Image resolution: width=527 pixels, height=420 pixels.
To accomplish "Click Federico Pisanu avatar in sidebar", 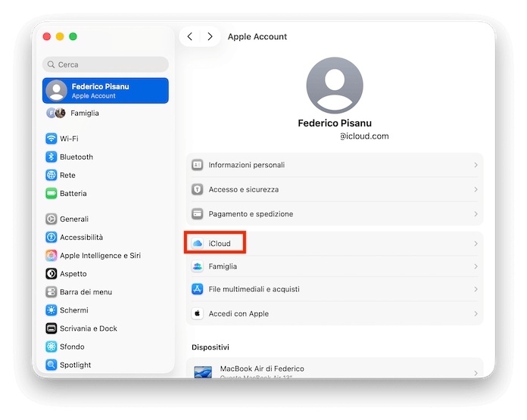I will point(57,91).
